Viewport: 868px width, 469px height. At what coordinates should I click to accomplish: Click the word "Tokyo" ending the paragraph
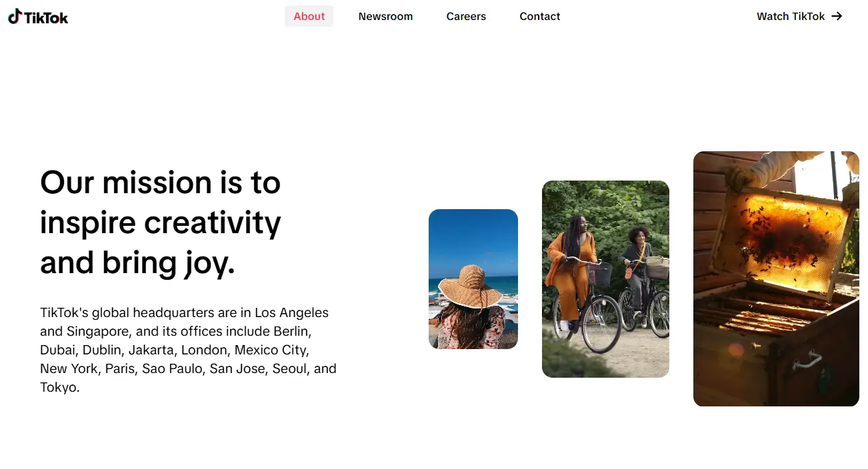(58, 387)
